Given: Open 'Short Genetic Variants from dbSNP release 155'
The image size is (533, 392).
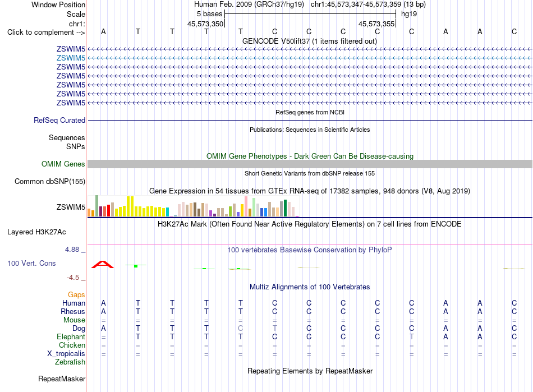Looking at the screenshot, I should pyautogui.click(x=310, y=173).
